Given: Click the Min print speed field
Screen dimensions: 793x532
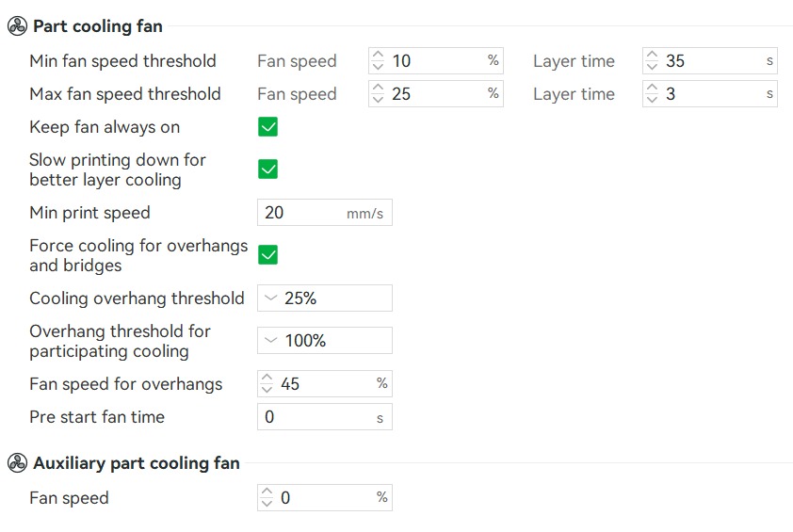Looking at the screenshot, I should point(325,213).
